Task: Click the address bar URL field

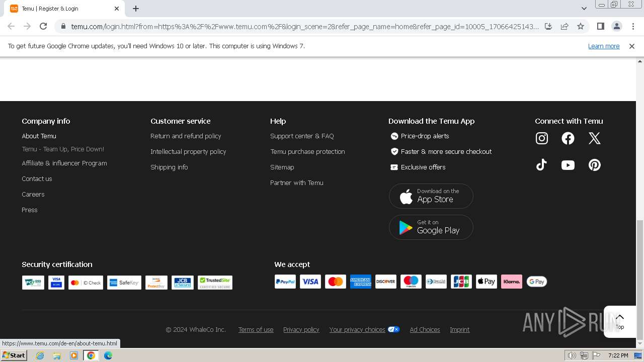Action: [304, 26]
